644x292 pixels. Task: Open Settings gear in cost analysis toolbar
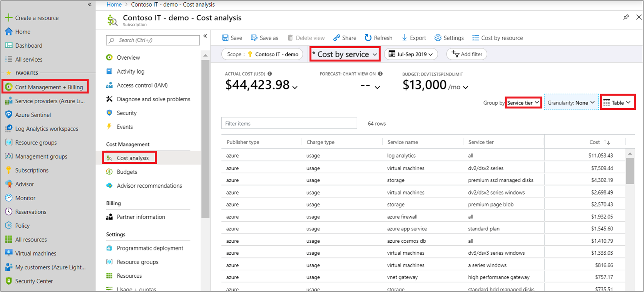point(438,38)
